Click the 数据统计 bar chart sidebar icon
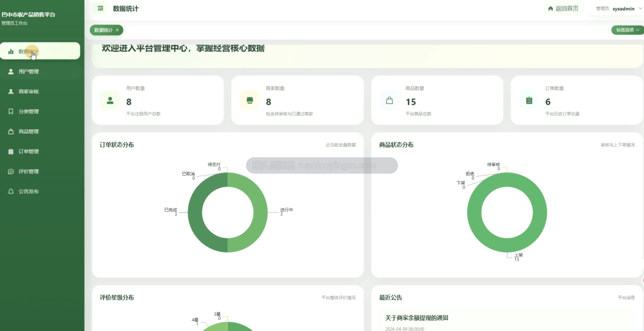This screenshot has width=644, height=331. tap(11, 52)
